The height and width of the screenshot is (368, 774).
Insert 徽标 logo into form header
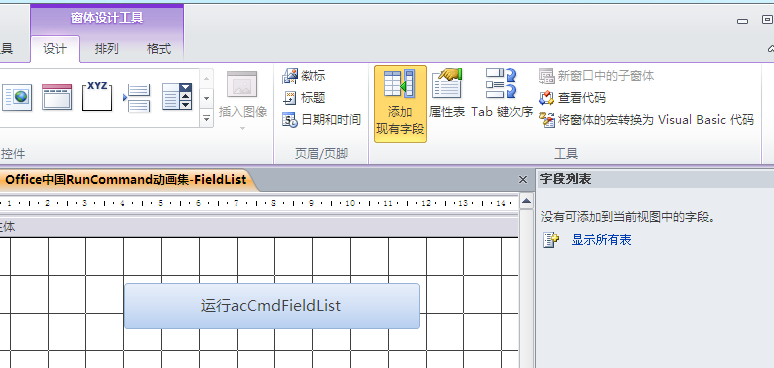tap(304, 76)
